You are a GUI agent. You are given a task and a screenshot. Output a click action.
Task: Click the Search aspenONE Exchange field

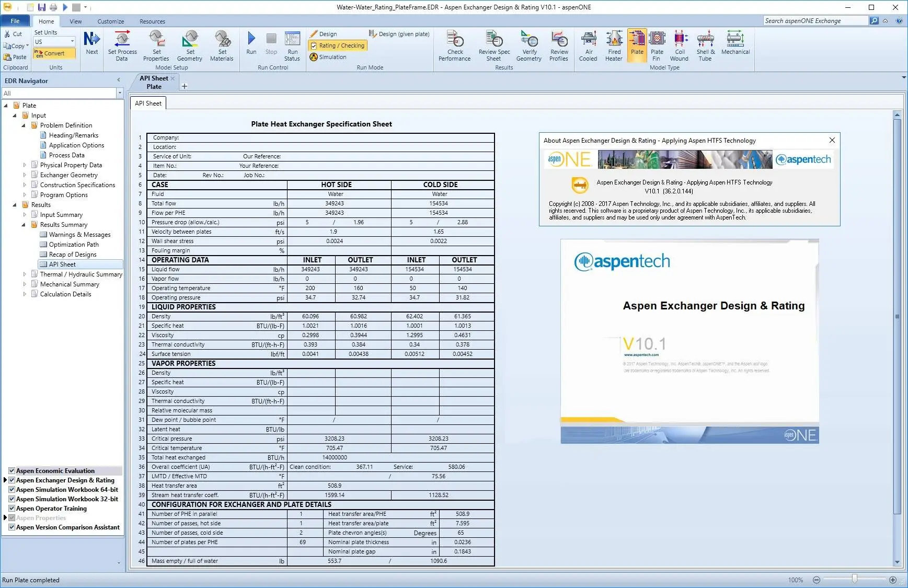click(815, 21)
